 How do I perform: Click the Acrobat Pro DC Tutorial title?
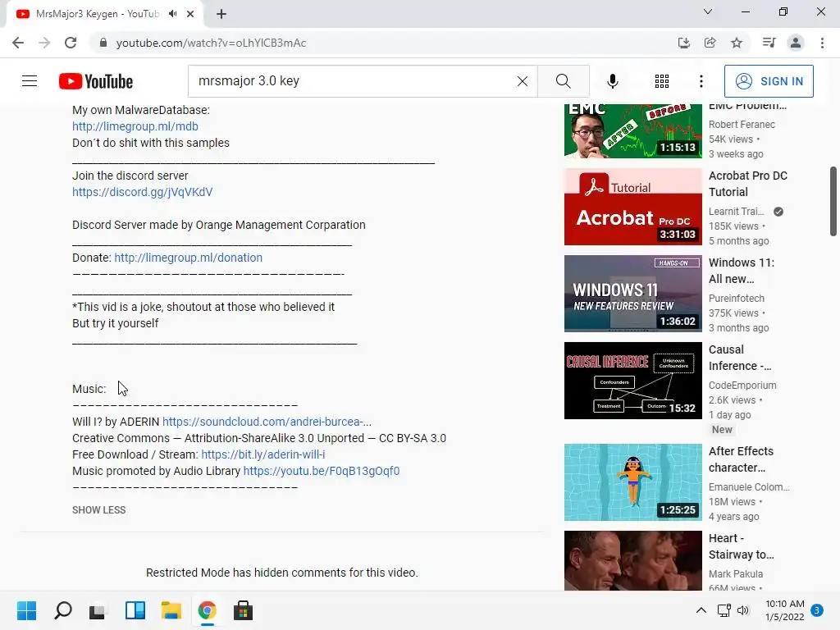748,184
